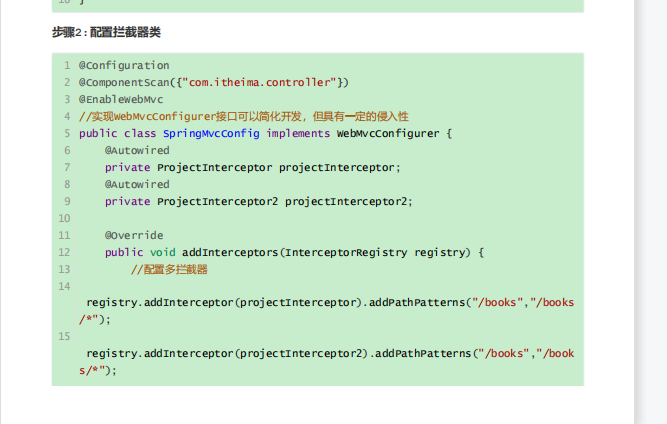The width and height of the screenshot is (667, 424).
Task: Click line number 5 in the gutter
Action: (x=66, y=133)
